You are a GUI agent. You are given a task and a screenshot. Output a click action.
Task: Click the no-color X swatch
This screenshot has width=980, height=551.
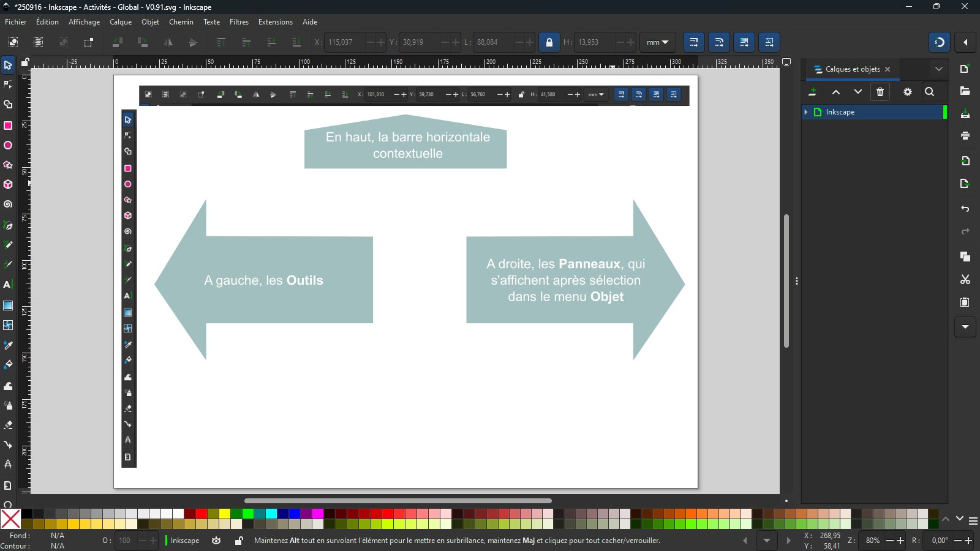tap(10, 519)
